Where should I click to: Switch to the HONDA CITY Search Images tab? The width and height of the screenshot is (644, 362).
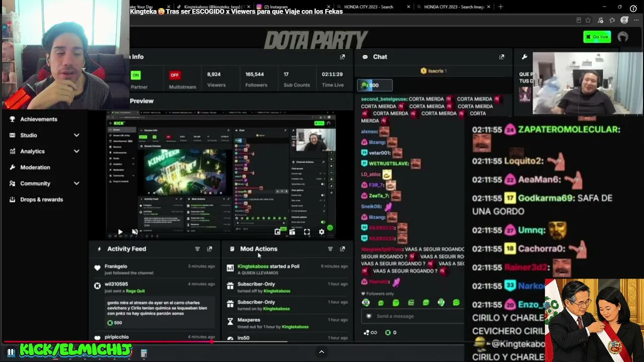454,7
